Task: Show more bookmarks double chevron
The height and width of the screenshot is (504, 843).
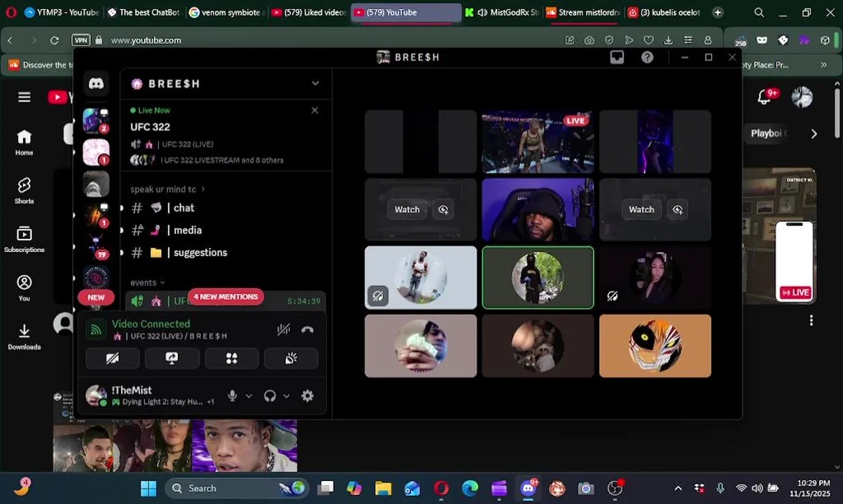Action: point(824,65)
